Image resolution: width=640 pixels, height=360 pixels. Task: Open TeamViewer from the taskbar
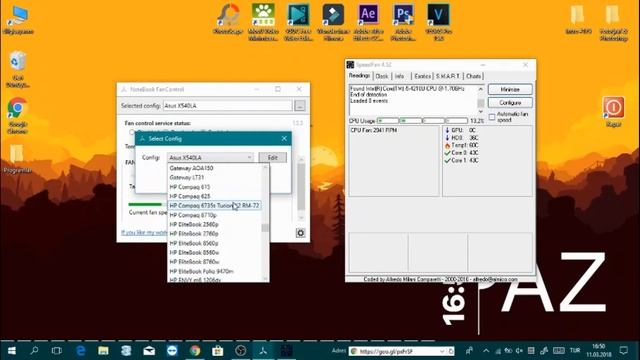172,351
